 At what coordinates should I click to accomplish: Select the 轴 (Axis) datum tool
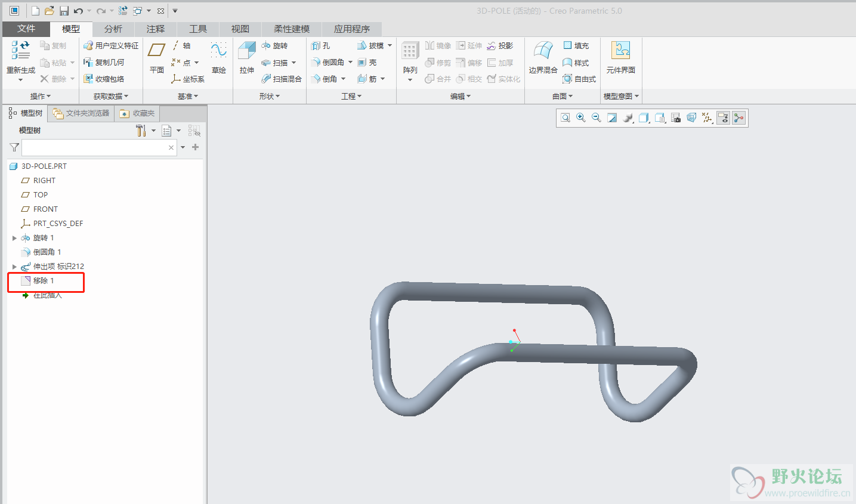(181, 45)
